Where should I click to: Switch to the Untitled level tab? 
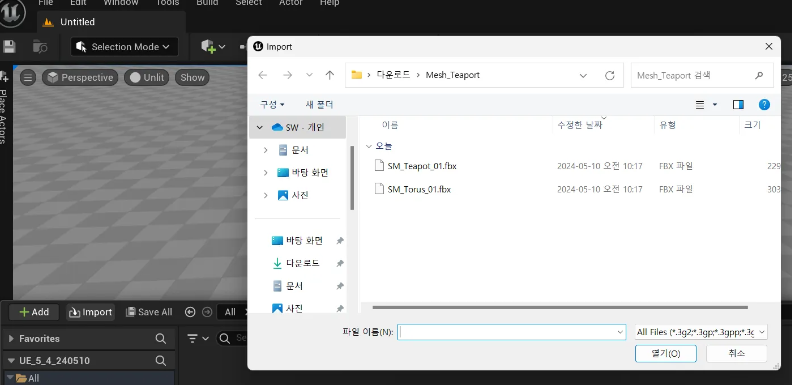tap(112, 22)
